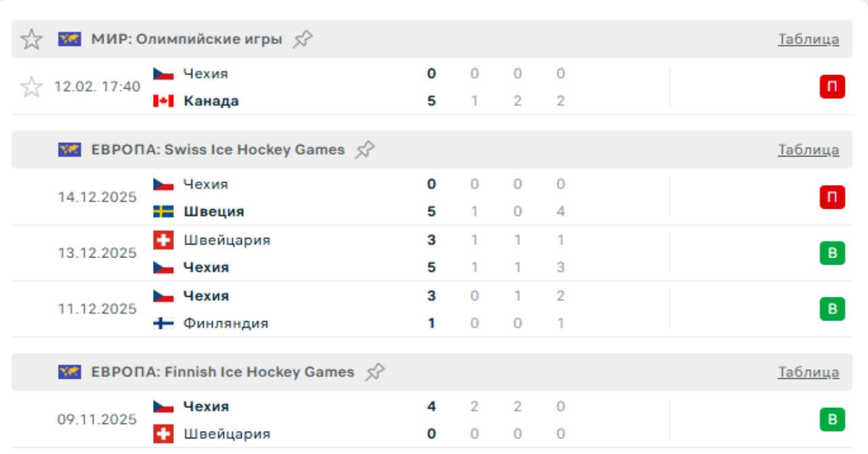This screenshot has width=868, height=454.
Task: Open the Swiss Ice Hockey Games table
Action: tap(808, 150)
